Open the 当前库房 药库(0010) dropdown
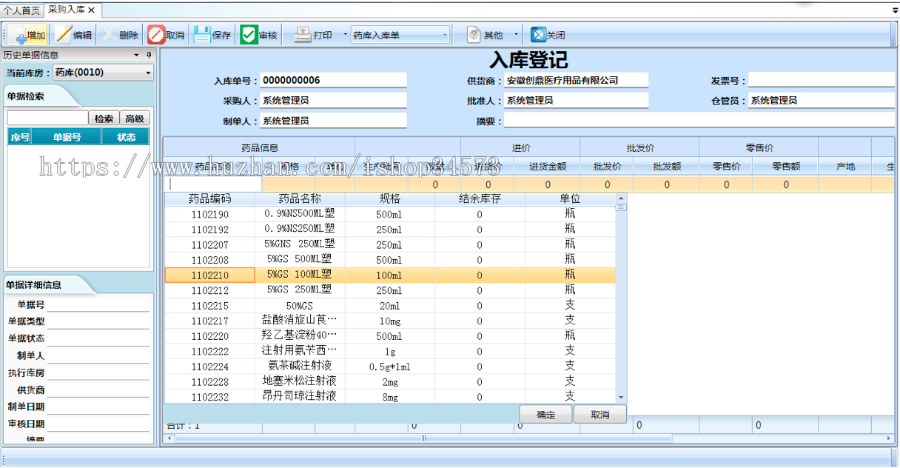The height and width of the screenshot is (468, 900). [x=148, y=73]
